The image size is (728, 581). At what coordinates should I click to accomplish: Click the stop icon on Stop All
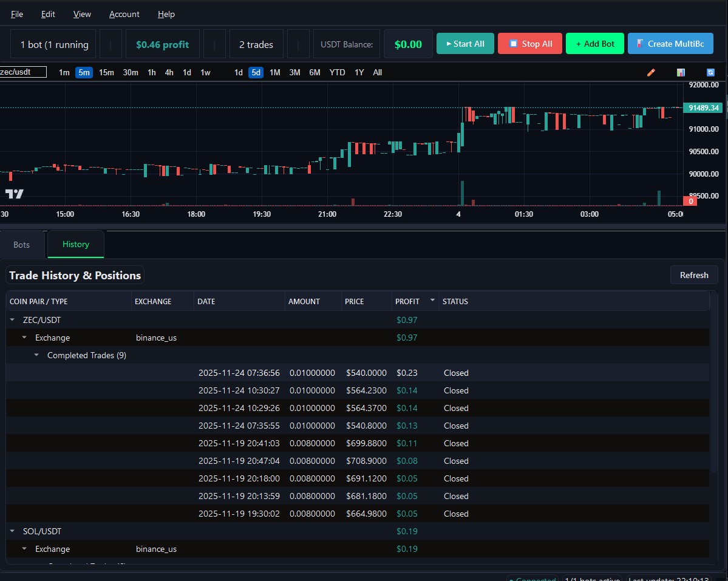point(512,44)
